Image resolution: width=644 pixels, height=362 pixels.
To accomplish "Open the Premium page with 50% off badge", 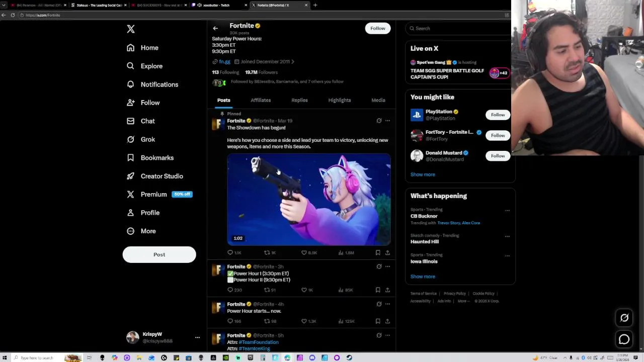I will point(159,194).
